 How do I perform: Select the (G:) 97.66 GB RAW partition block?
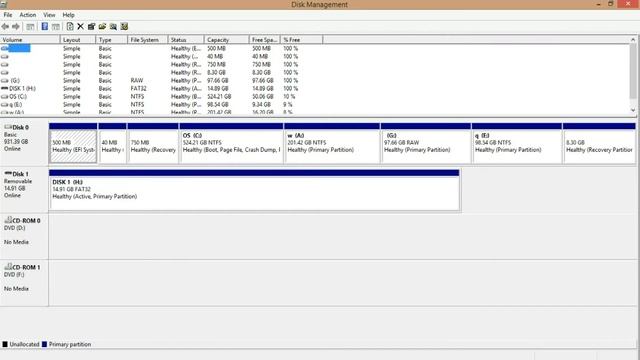click(x=426, y=143)
